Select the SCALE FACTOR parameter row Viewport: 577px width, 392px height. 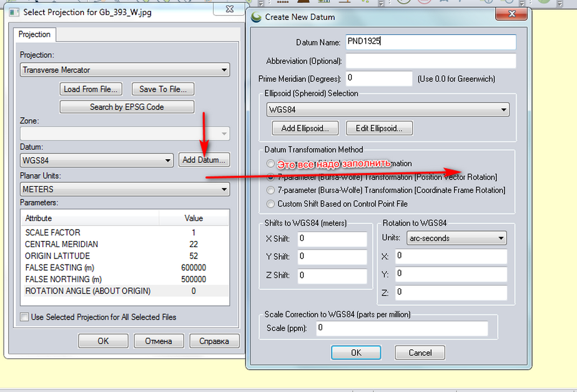125,232
